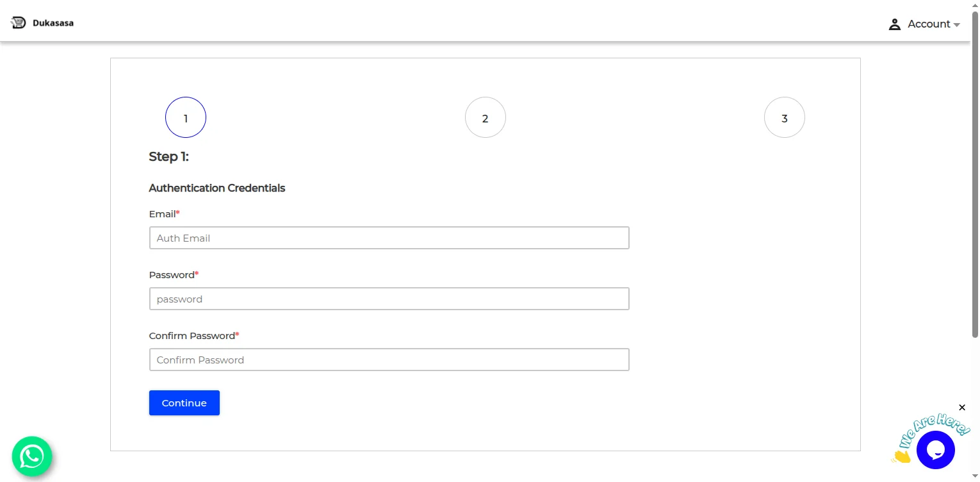
Task: Click the Dukasasa shopping cart logo icon
Action: click(18, 23)
